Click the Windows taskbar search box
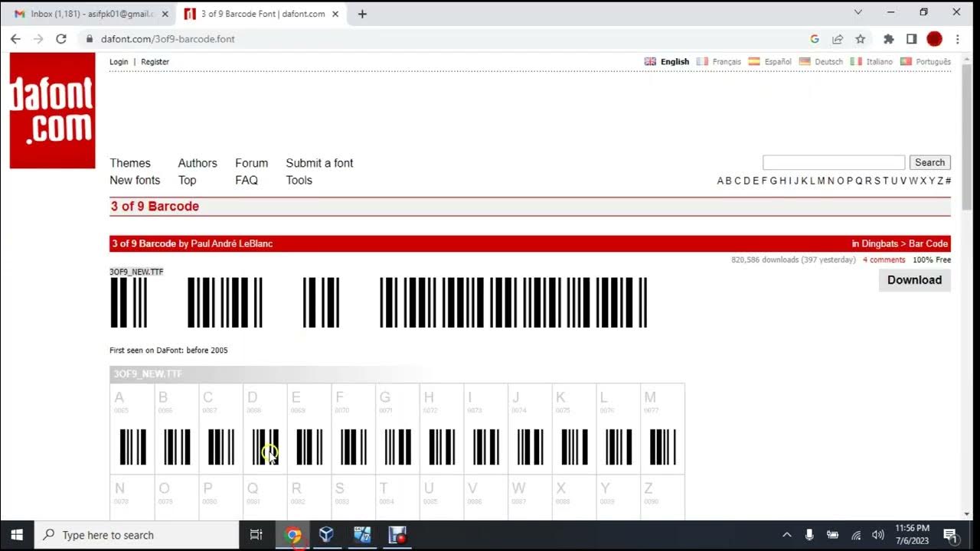Screen dimensions: 980x551 tap(137, 535)
